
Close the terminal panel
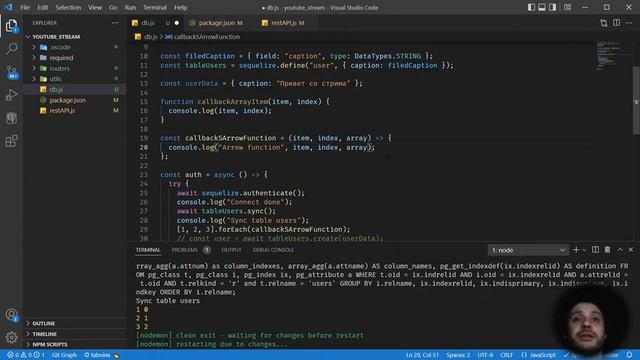[x=631, y=250]
